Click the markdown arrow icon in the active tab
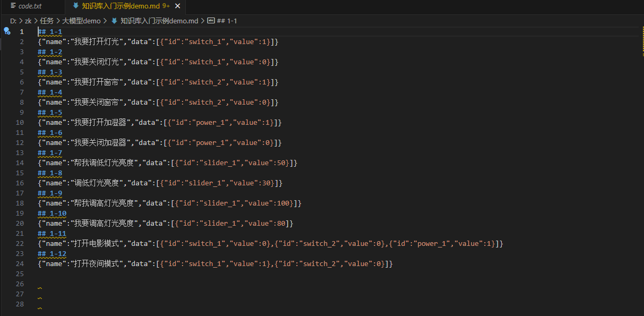Image resolution: width=644 pixels, height=316 pixels. pos(75,6)
